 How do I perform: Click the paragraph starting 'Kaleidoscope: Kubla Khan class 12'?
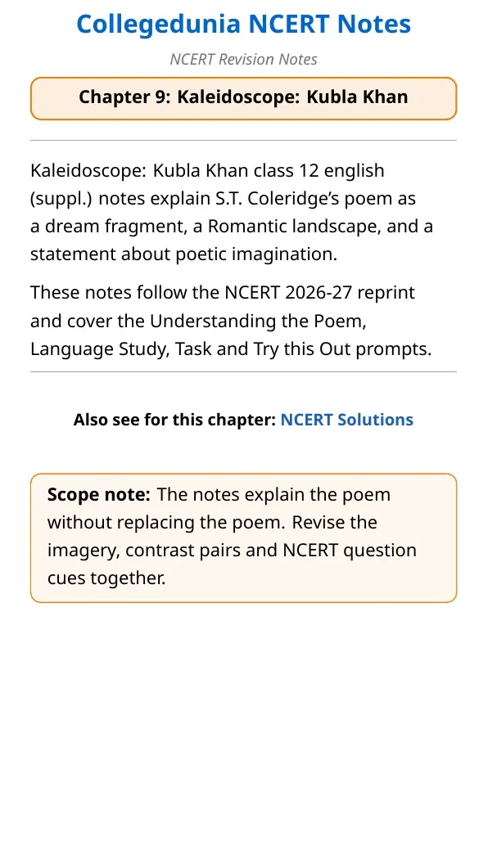(232, 212)
